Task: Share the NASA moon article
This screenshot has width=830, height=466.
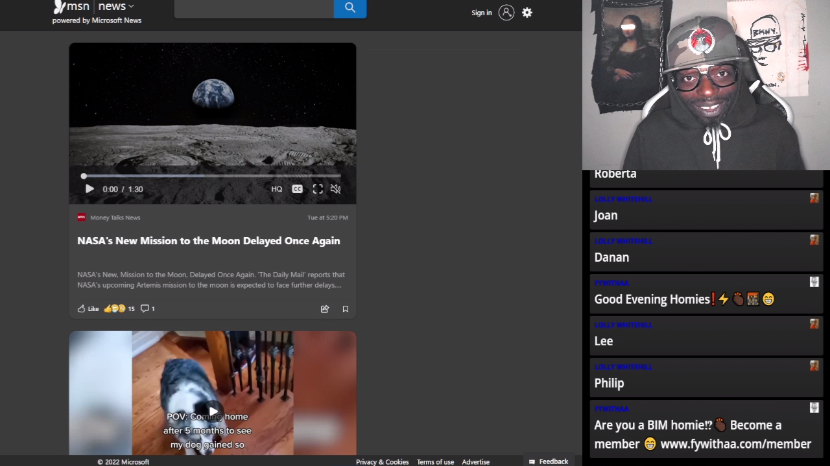Action: pyautogui.click(x=325, y=309)
